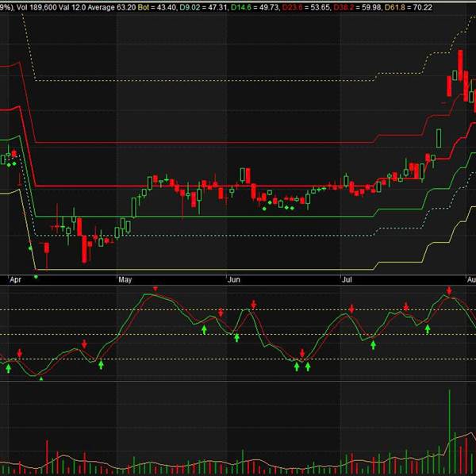Select the D61.8 = 70.22 level label
476x476 pixels.
pyautogui.click(x=409, y=7)
